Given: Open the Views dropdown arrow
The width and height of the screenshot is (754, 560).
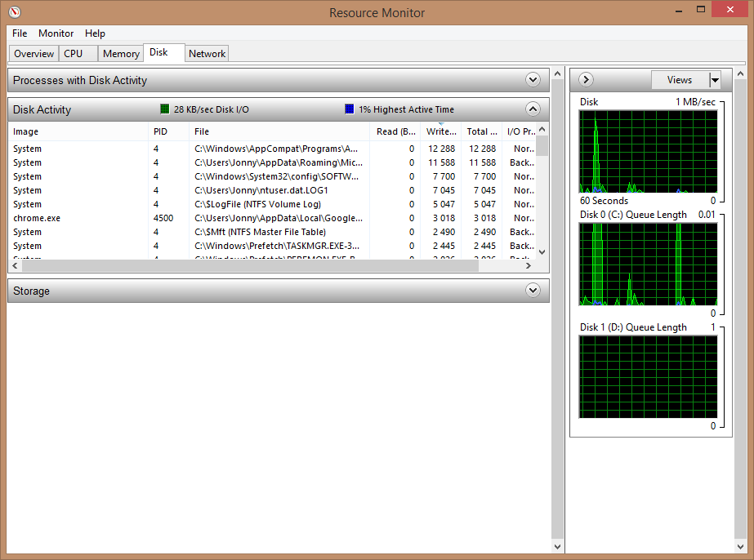Looking at the screenshot, I should [x=715, y=80].
